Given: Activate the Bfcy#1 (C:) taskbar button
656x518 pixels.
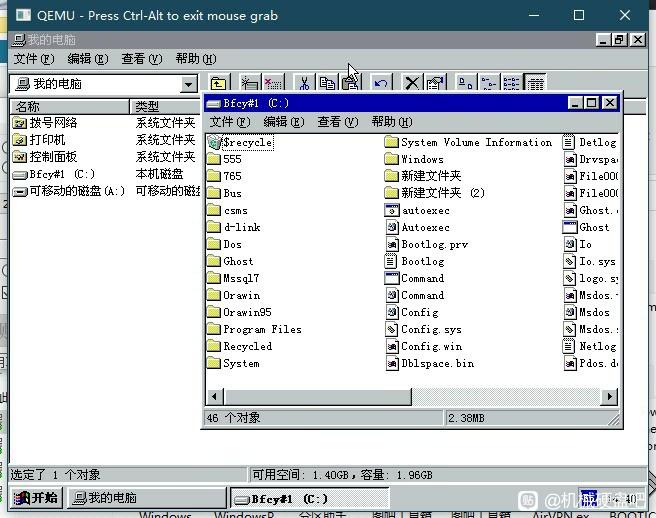Looking at the screenshot, I should (310, 499).
